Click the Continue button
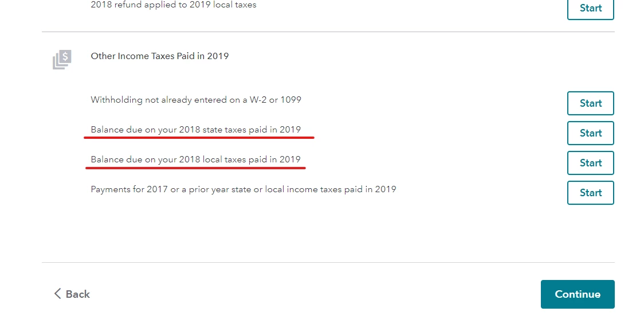 (578, 294)
